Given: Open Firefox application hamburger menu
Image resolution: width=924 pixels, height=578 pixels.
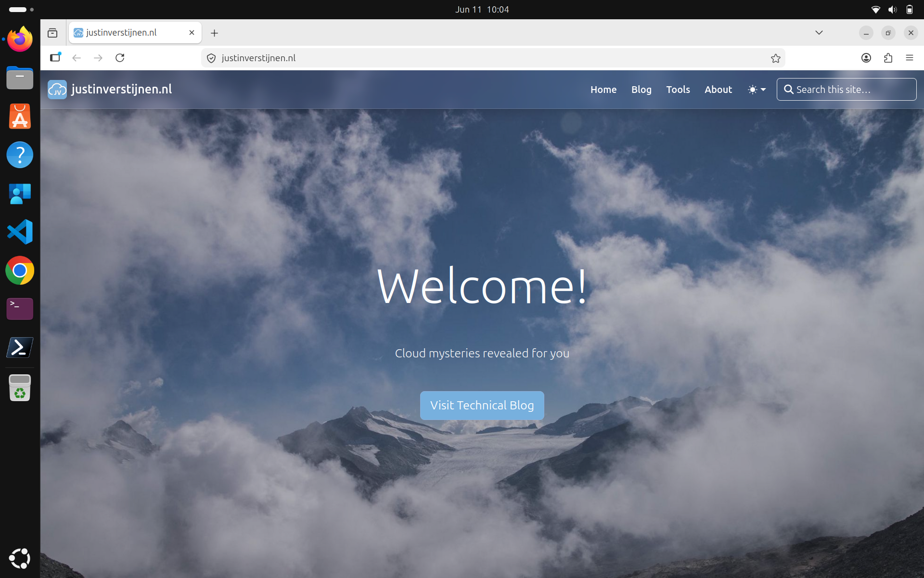Looking at the screenshot, I should coord(910,58).
